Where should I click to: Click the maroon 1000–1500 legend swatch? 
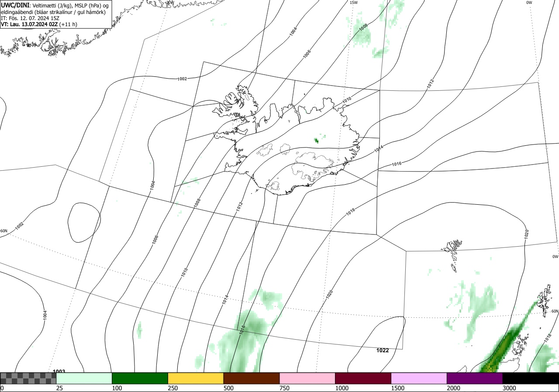click(363, 378)
